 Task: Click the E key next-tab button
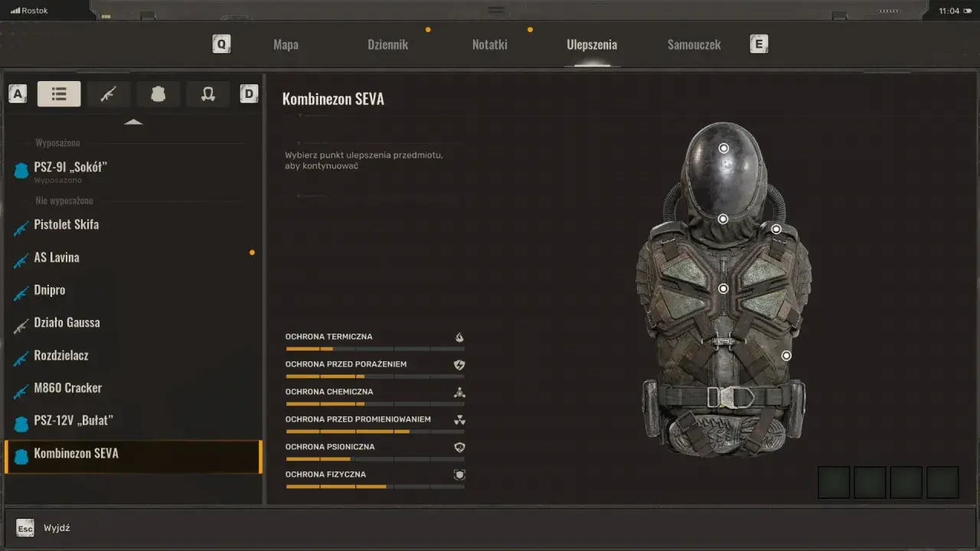[x=759, y=44]
